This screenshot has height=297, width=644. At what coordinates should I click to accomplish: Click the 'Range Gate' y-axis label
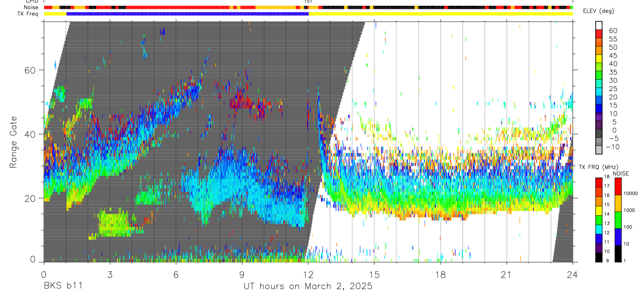click(x=14, y=142)
